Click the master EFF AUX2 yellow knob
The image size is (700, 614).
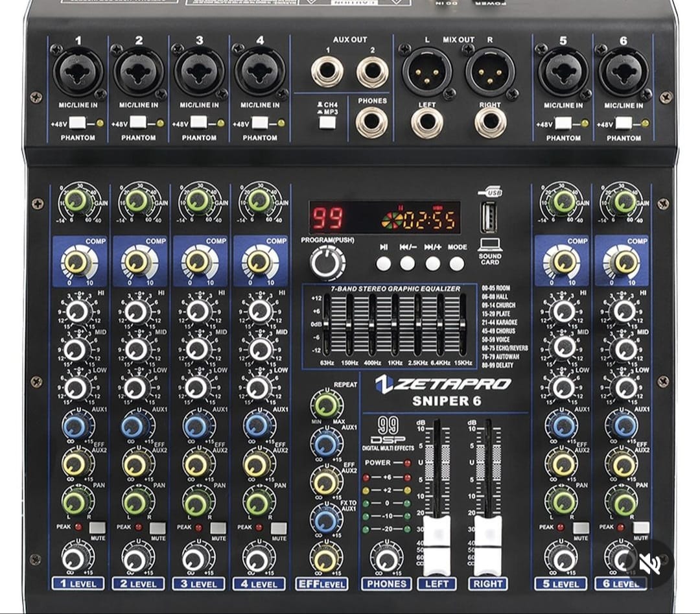(326, 482)
